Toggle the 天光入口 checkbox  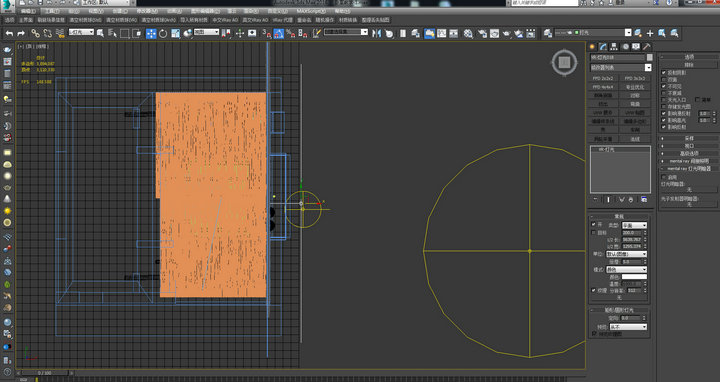tap(664, 100)
